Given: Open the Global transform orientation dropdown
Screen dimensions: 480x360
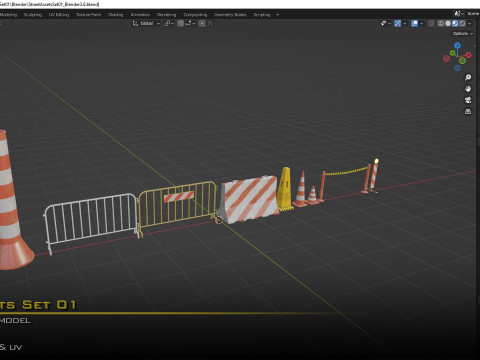Looking at the screenshot, I should [x=147, y=23].
